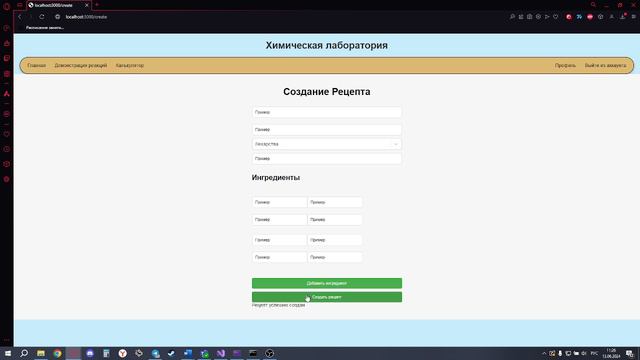640x360 pixels.
Task: Show hidden system tray icons chevron
Action: click(x=544, y=353)
